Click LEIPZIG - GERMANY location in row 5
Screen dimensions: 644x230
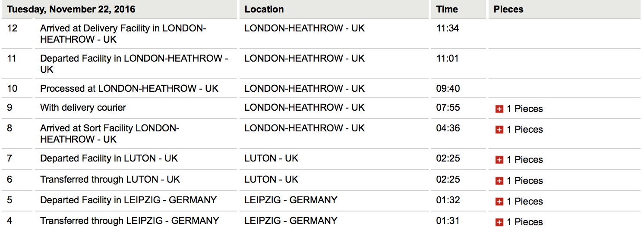pyautogui.click(x=290, y=200)
